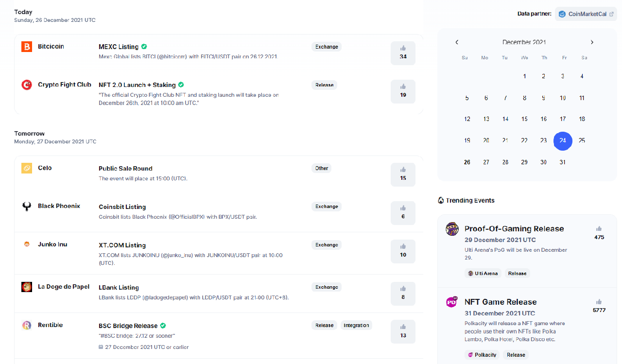Click the Junko Inu coin icon
The height and width of the screenshot is (364, 622).
[x=26, y=244]
